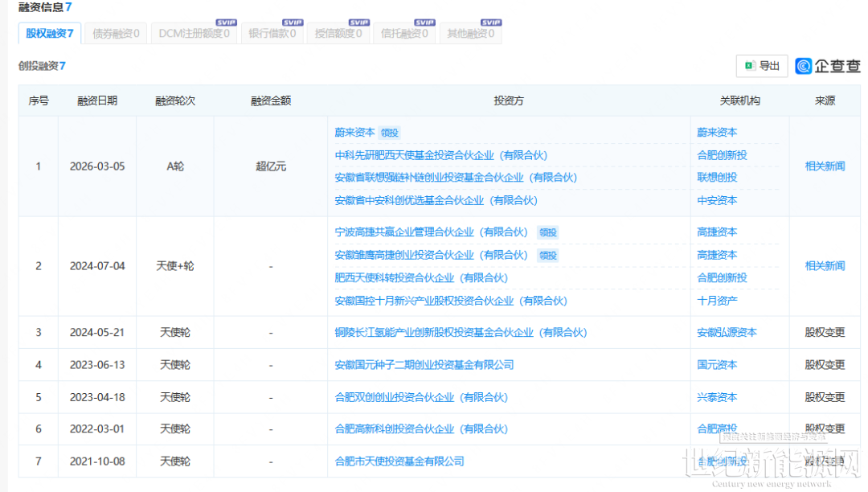Image resolution: width=868 pixels, height=492 pixels.
Task: Click investor 合肥市天使投资基金有限公司
Action: (399, 461)
